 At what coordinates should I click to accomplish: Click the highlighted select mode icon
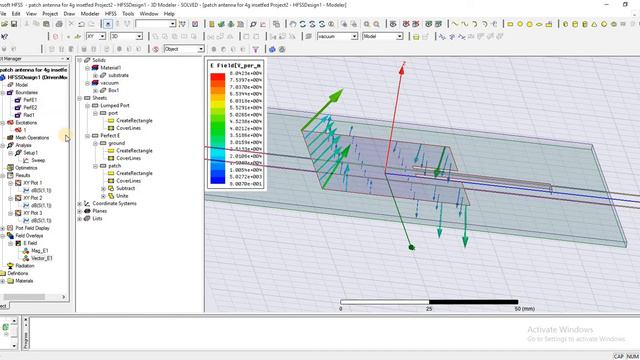tap(108, 24)
